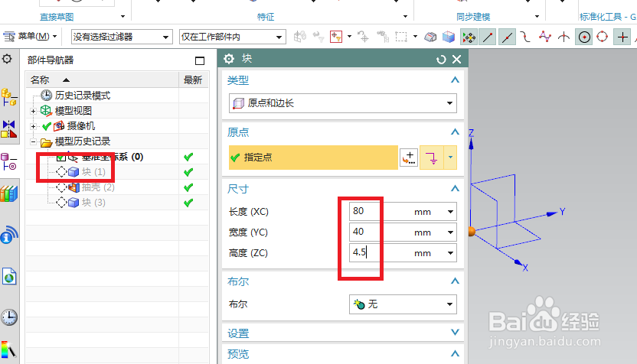The height and width of the screenshot is (364, 637).
Task: Open resource bar settings gear
Action: pyautogui.click(x=7, y=59)
